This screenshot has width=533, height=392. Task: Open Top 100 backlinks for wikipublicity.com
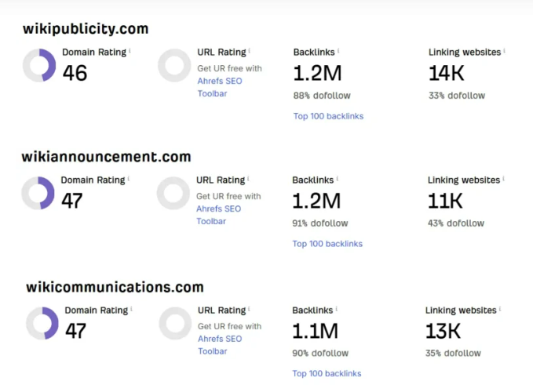click(328, 116)
